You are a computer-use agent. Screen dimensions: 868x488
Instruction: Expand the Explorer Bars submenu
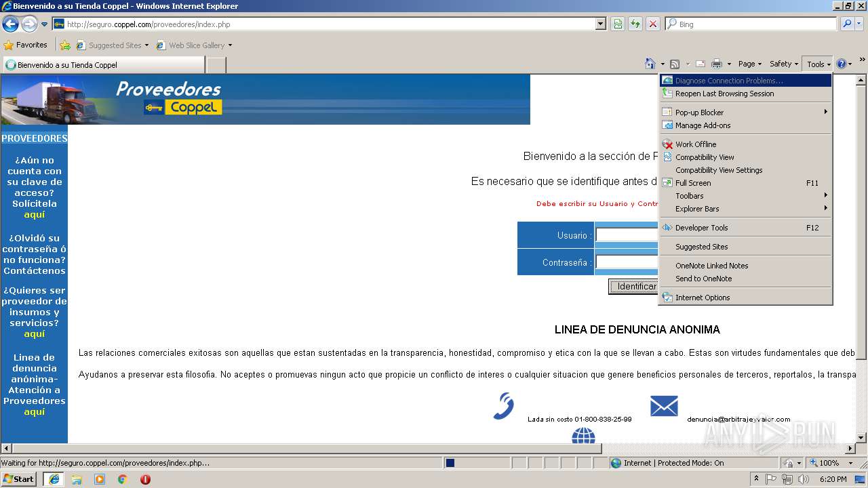point(746,209)
